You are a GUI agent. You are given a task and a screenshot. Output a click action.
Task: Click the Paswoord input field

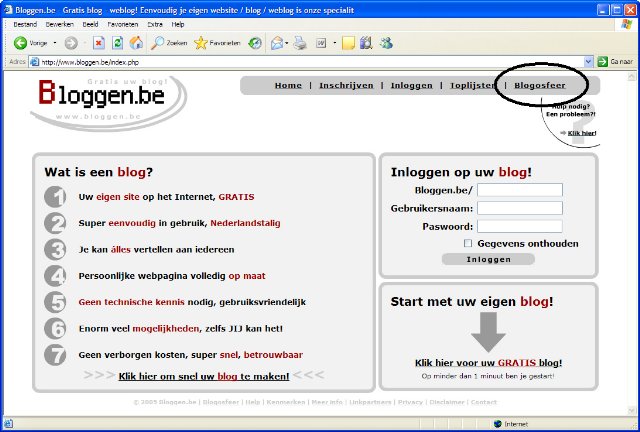click(x=519, y=226)
